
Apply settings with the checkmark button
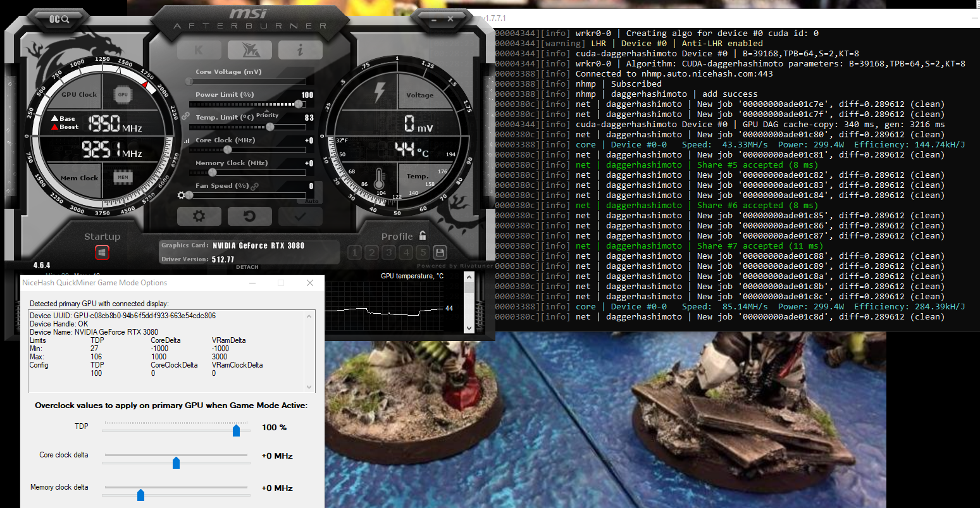[x=300, y=216]
